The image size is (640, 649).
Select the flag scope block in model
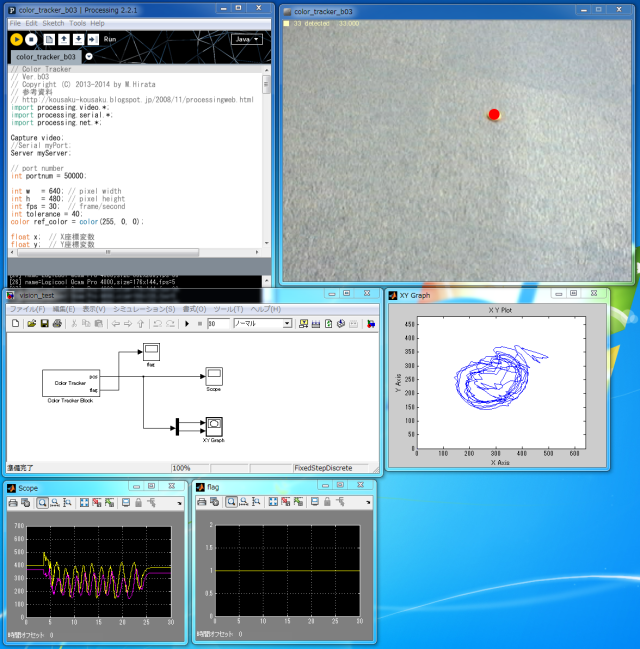point(151,352)
